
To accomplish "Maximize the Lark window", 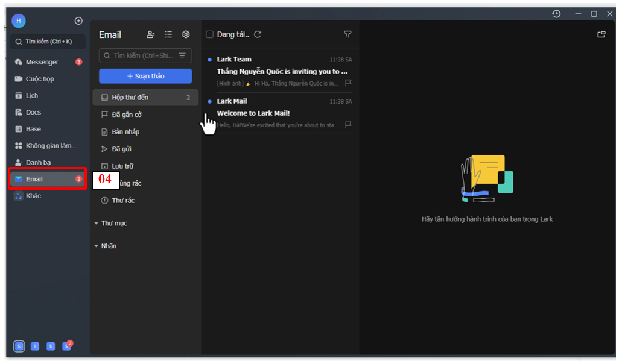I will click(594, 14).
